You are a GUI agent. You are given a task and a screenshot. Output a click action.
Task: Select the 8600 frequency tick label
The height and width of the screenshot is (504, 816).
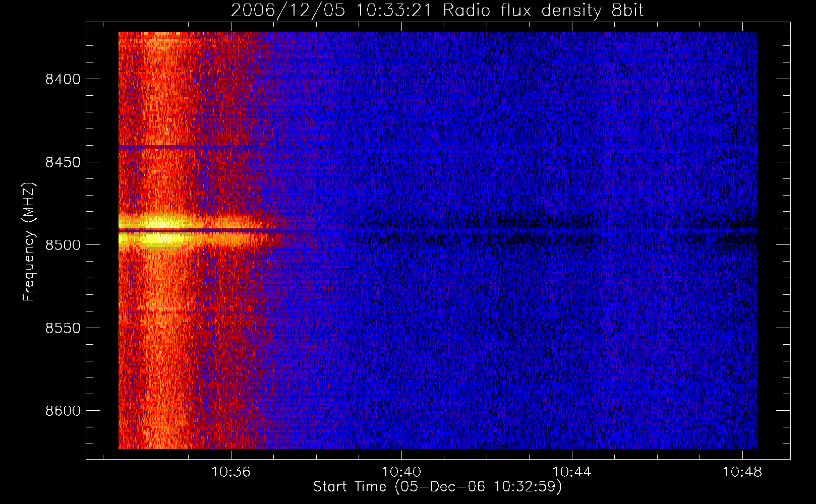click(x=63, y=411)
